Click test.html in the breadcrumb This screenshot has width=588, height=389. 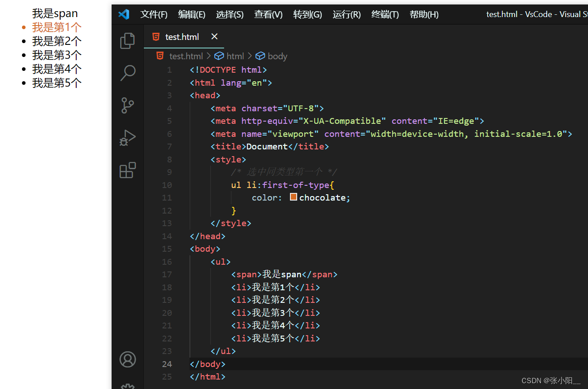[x=186, y=56]
